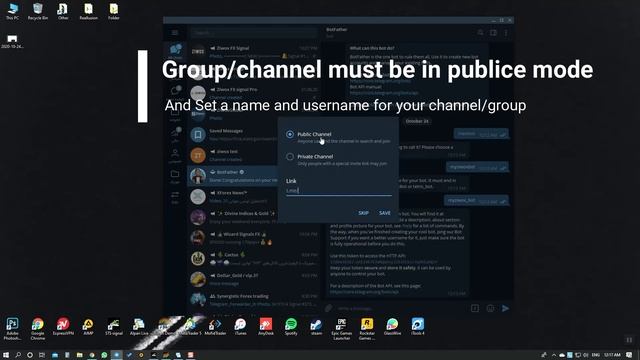Viewport: 640px width, 360px height.
Task: Select the All Chats folder icon in sidebar
Action: tap(176, 51)
